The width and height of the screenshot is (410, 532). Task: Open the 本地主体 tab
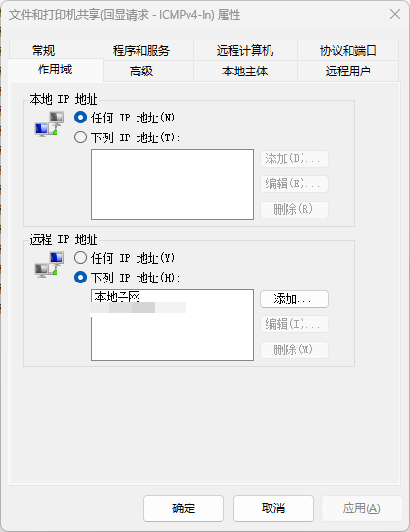click(x=245, y=71)
